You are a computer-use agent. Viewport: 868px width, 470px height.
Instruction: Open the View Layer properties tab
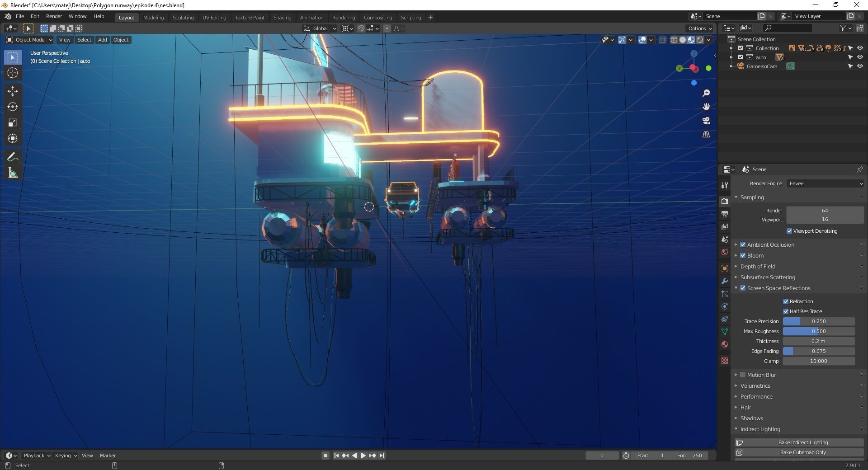tap(725, 226)
